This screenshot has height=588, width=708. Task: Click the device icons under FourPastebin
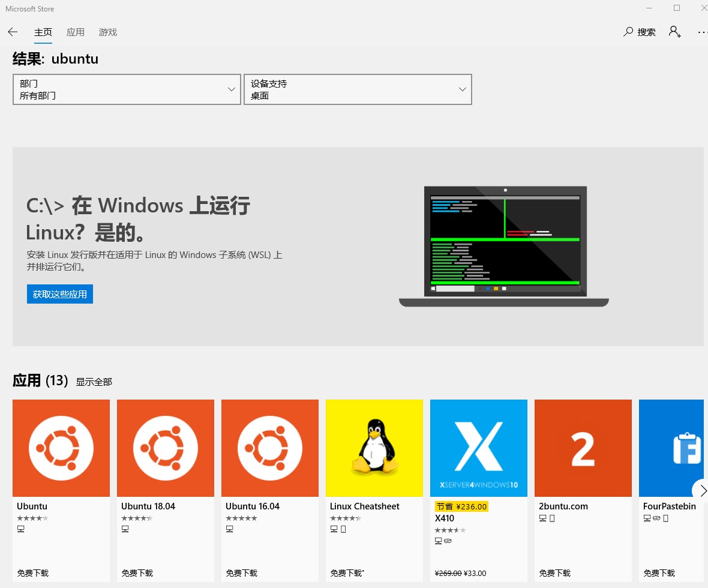656,518
